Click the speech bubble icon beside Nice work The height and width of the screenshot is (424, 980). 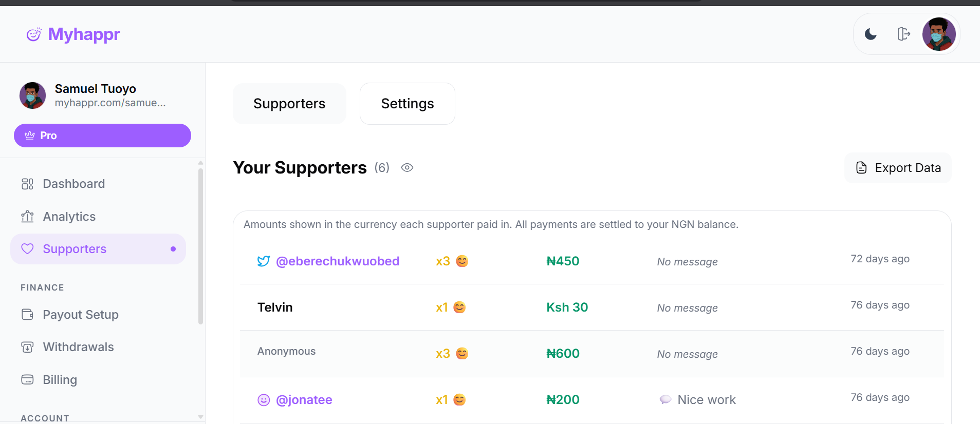click(665, 399)
